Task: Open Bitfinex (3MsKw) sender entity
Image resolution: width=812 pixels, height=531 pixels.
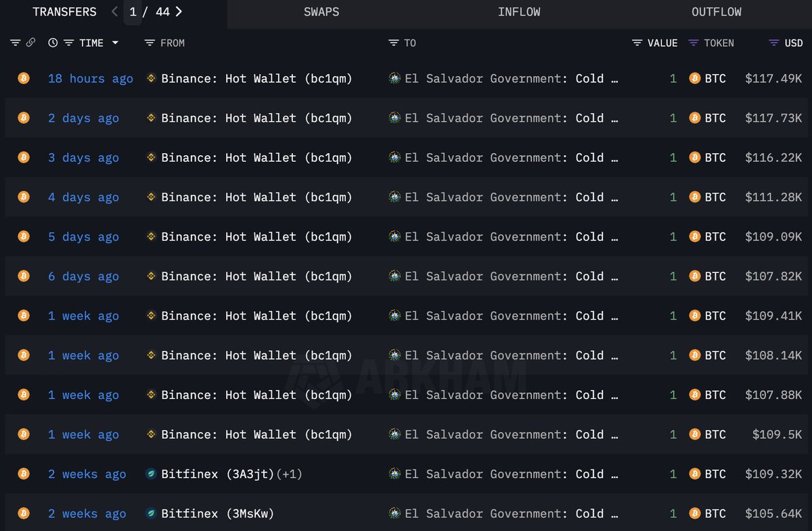Action: (x=218, y=513)
